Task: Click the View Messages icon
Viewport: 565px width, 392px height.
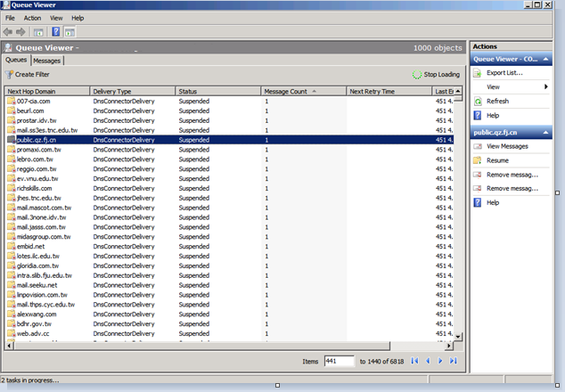Action: pos(478,146)
